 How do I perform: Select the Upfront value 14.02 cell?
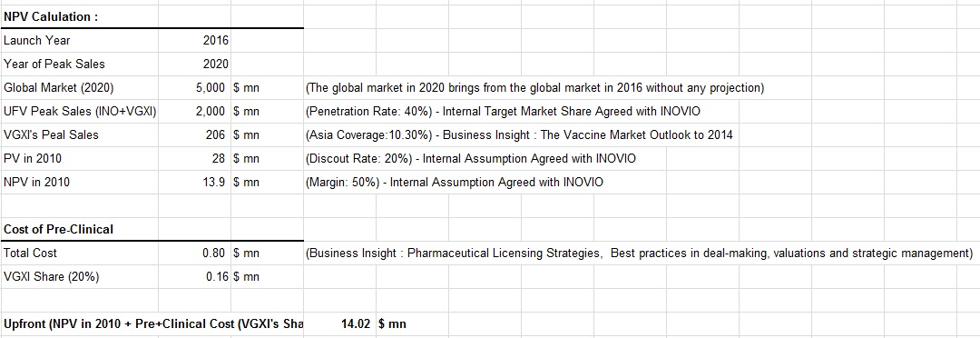pyautogui.click(x=339, y=323)
